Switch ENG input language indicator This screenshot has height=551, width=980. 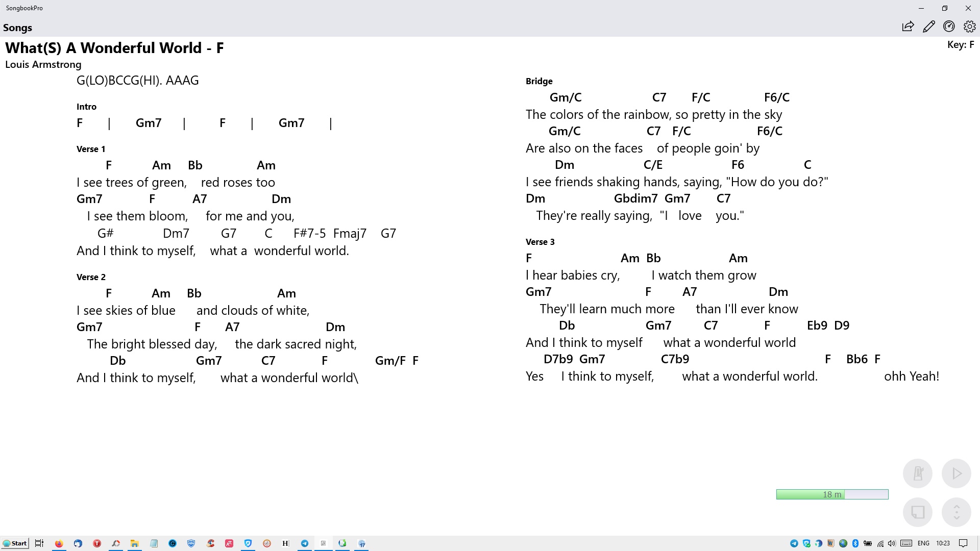[923, 543]
